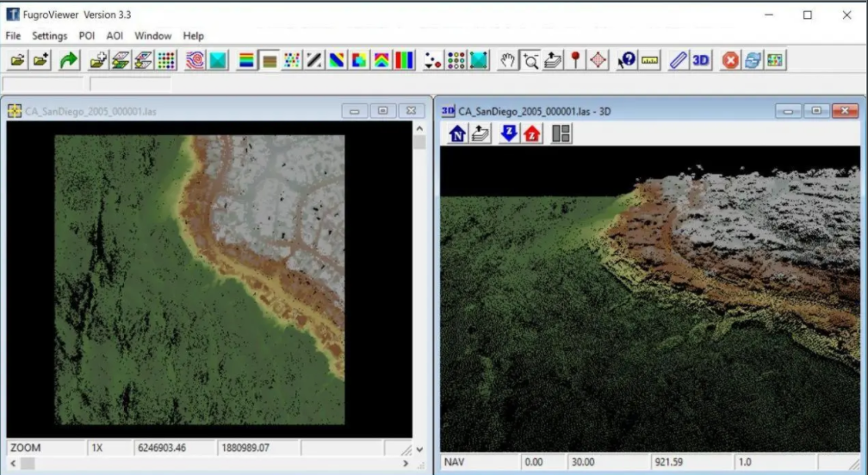The image size is (868, 475).
Task: Click the red pushpin POI tool
Action: click(576, 60)
